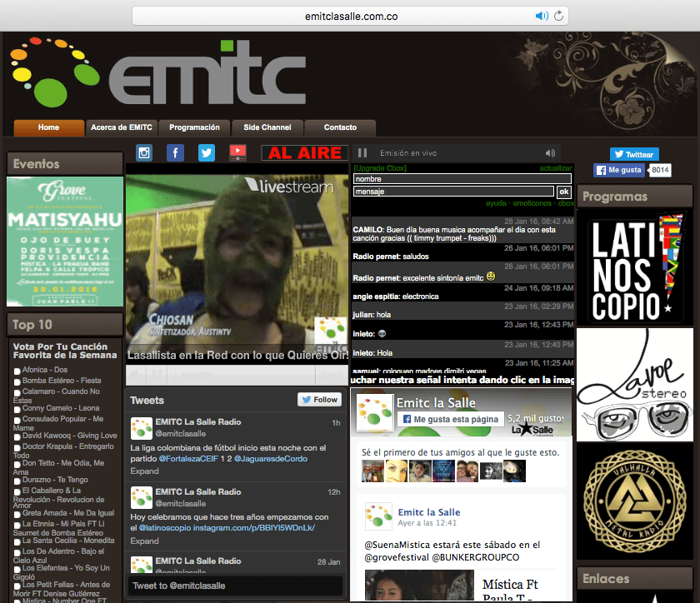This screenshot has width=700, height=603.
Task: Click the EMITC La Salle Radio name on 1h tweet
Action: tap(198, 421)
